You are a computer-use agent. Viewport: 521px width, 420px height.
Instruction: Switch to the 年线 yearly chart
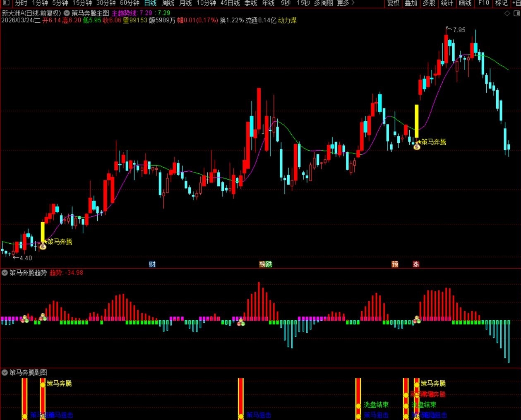[x=269, y=3]
